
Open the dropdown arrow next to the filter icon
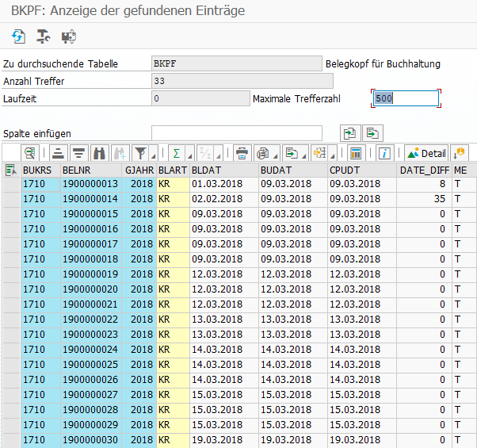(x=154, y=155)
